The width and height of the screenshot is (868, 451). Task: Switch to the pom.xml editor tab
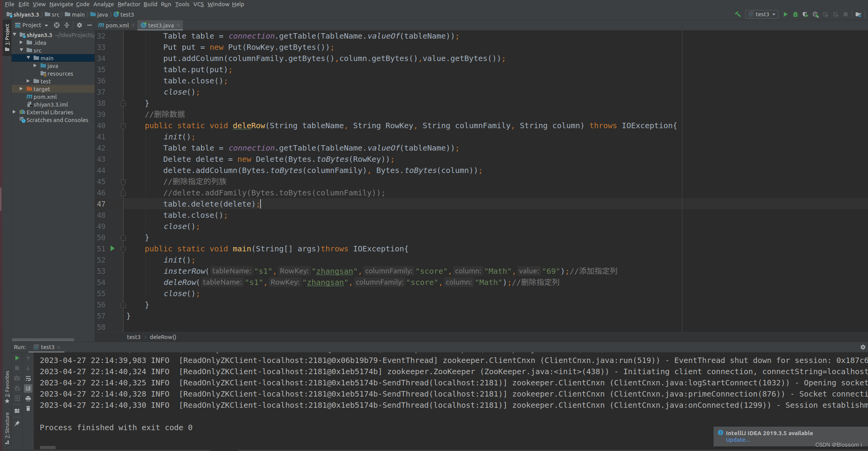[117, 25]
